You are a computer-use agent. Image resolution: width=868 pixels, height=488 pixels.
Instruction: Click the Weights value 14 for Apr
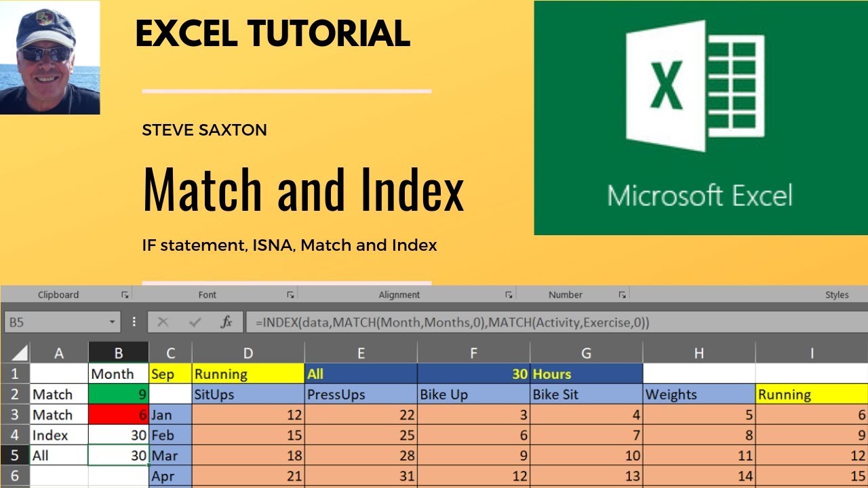[x=699, y=476]
